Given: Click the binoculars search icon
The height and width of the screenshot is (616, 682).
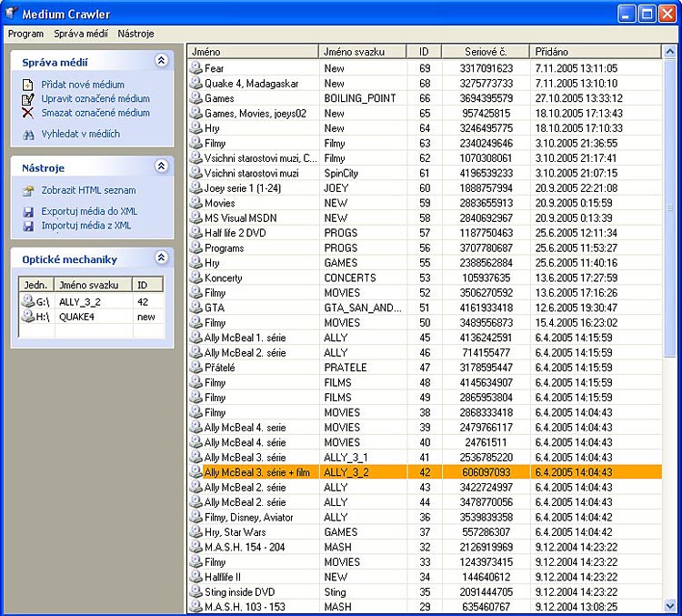Looking at the screenshot, I should point(28,134).
